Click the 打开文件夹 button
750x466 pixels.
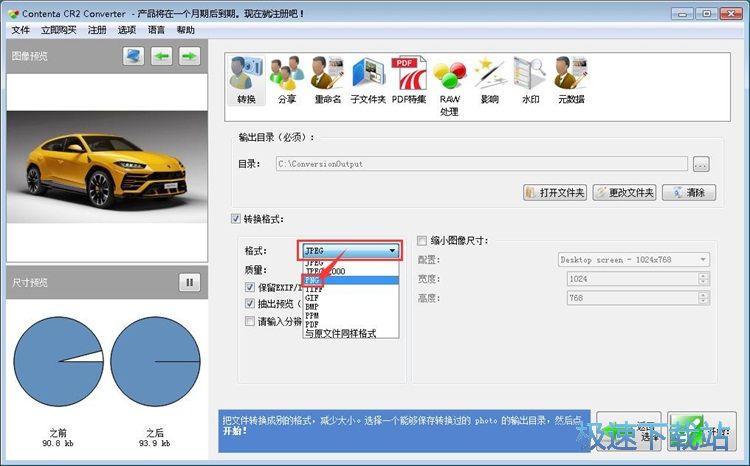[555, 192]
